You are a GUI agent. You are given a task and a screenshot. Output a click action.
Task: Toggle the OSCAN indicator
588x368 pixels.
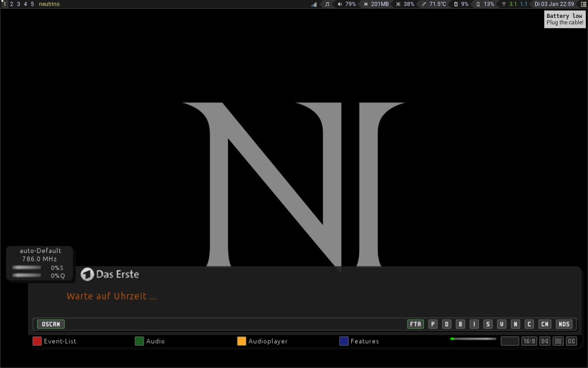tap(51, 324)
